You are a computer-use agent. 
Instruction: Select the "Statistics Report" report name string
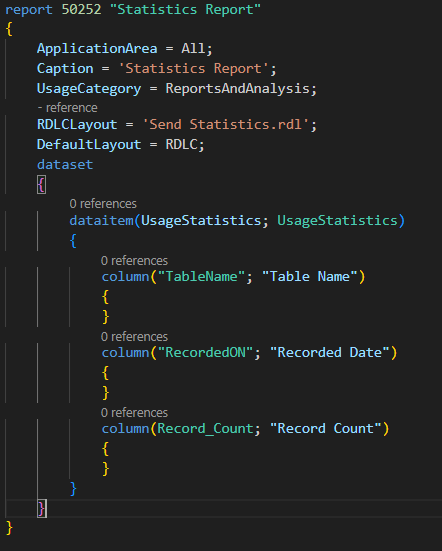coord(185,9)
